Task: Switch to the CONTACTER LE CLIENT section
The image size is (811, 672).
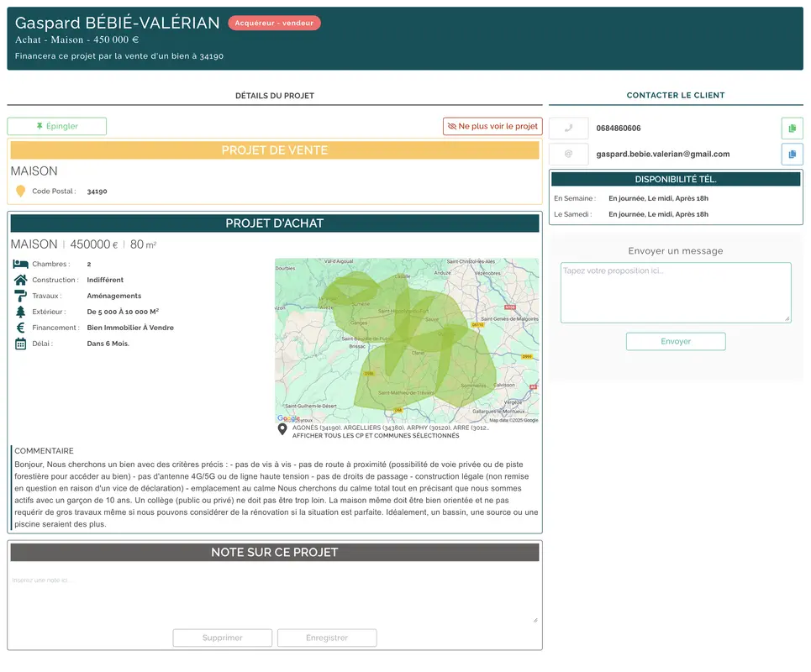Action: tap(675, 95)
